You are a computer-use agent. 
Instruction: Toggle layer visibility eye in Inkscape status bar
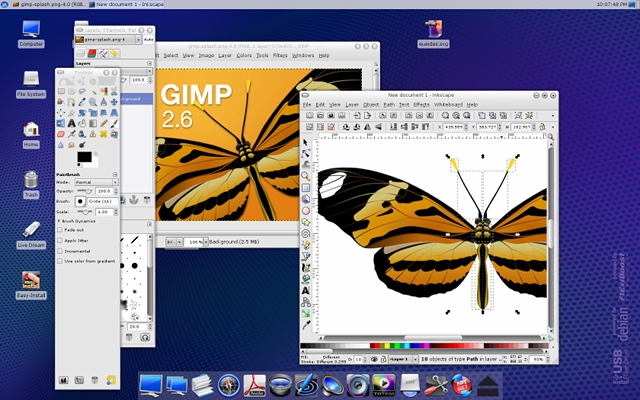pos(374,359)
